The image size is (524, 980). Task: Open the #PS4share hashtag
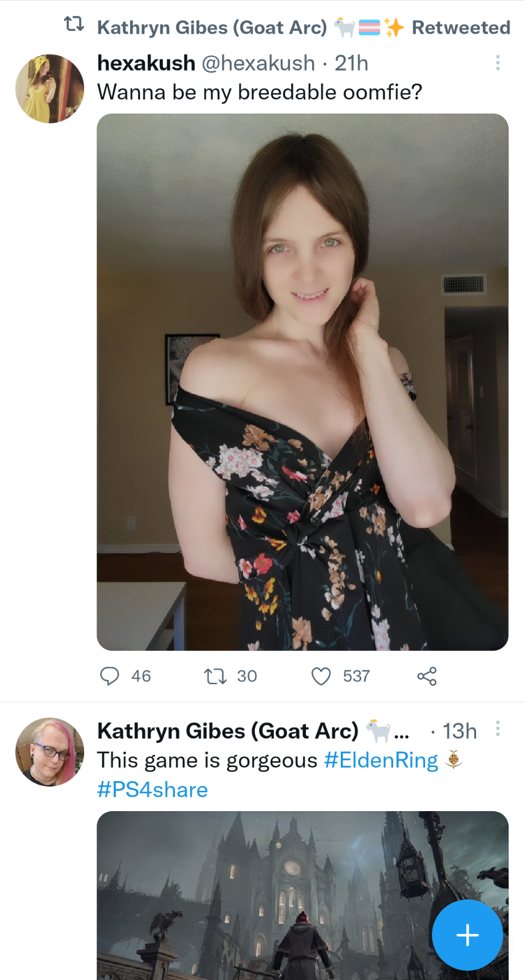pos(152,790)
